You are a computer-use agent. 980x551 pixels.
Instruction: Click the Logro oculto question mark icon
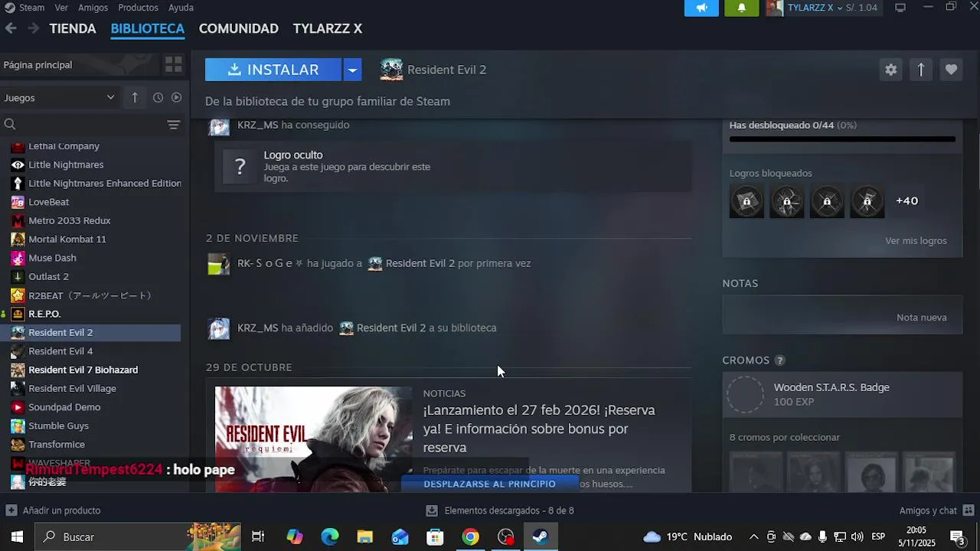[240, 166]
